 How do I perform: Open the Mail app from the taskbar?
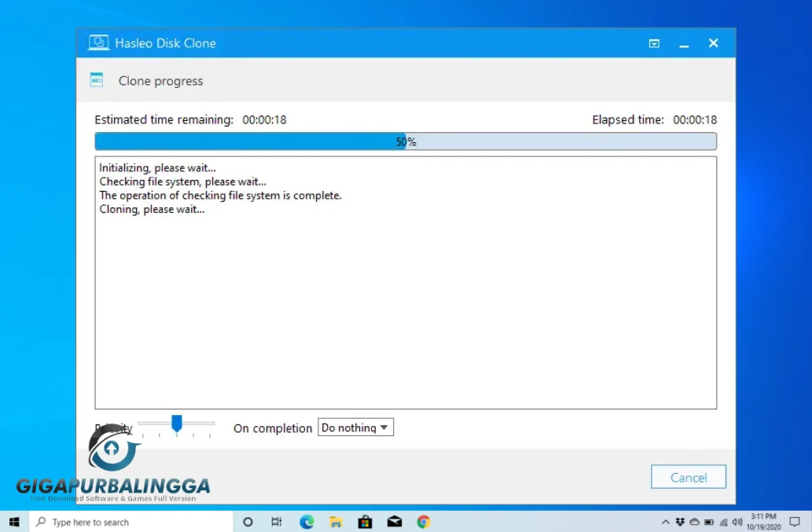(x=395, y=522)
